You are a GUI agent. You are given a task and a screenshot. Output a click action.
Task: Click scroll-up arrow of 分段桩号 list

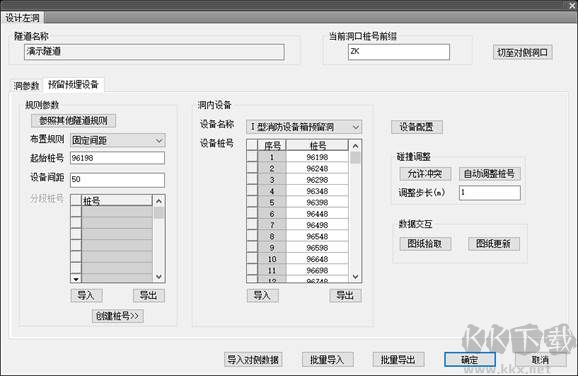pyautogui.click(x=159, y=201)
